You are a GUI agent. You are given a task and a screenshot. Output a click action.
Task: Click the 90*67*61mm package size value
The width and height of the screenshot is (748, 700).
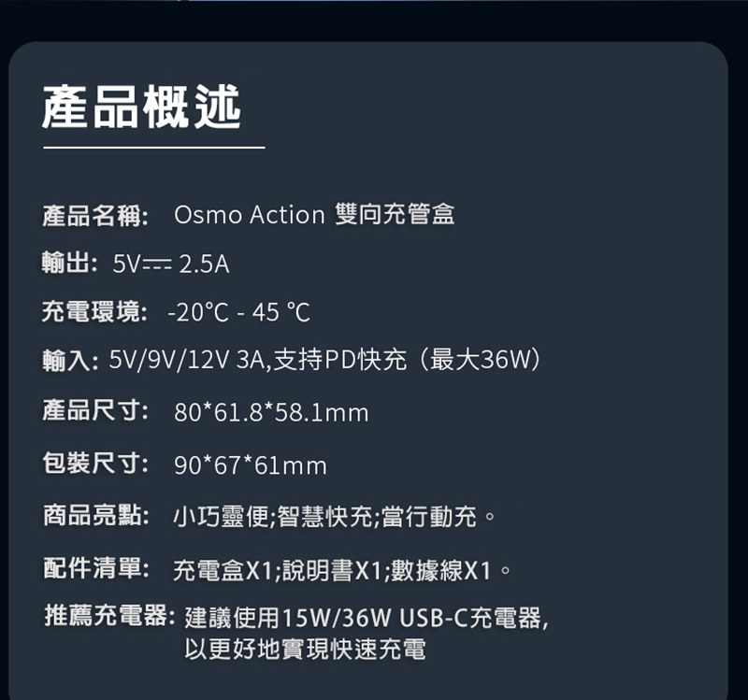[x=251, y=464]
